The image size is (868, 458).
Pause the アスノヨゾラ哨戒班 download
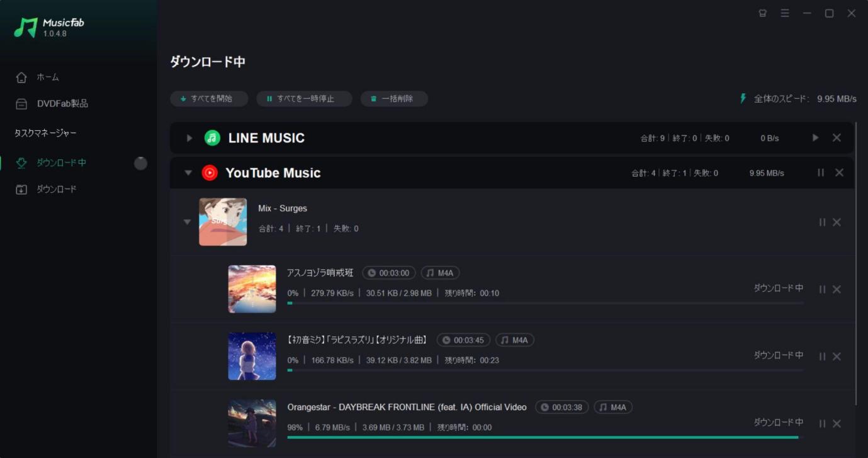coord(822,289)
